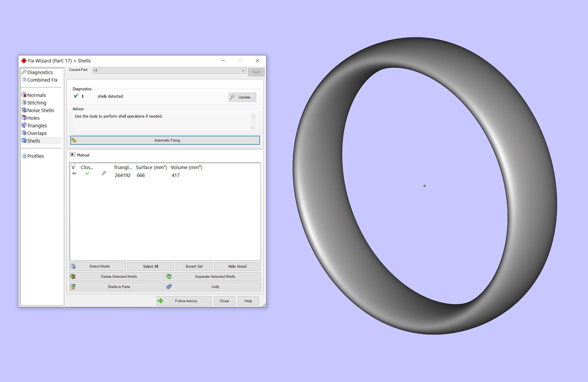Minimize the Fix Wizard window
The height and width of the screenshot is (382, 588).
coord(223,61)
